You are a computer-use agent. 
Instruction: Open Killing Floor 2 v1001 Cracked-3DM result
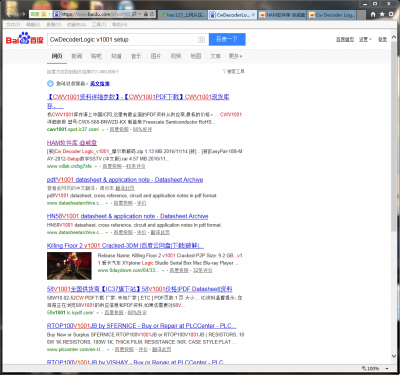[x=125, y=246]
